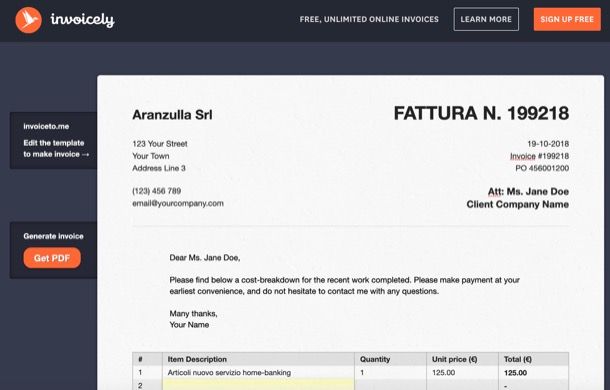Select the highlighted empty row 2 description cell
Screen dimensions: 610x390
click(258, 385)
